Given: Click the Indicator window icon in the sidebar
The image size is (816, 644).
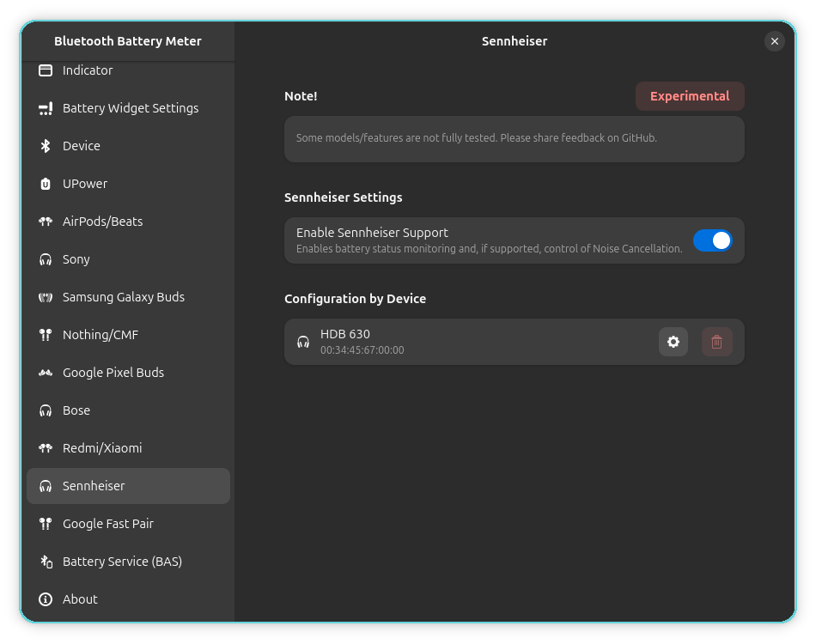Looking at the screenshot, I should point(46,70).
